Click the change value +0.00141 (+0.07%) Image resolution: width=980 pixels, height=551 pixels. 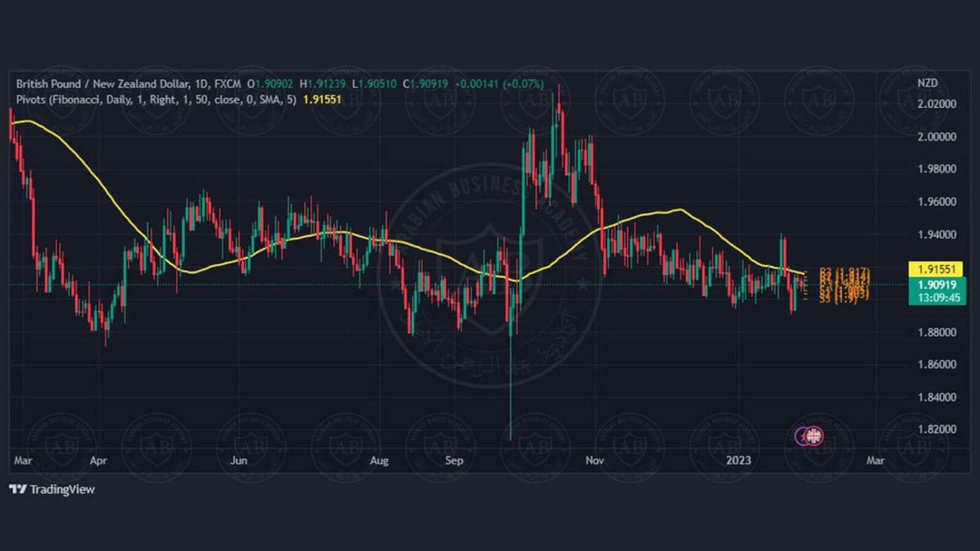click(x=499, y=84)
